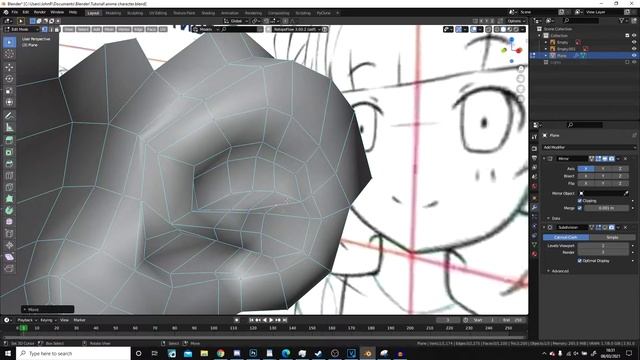This screenshot has height=360, width=640.
Task: Enable Mirror Bisect Y toggle
Action: coord(603,176)
